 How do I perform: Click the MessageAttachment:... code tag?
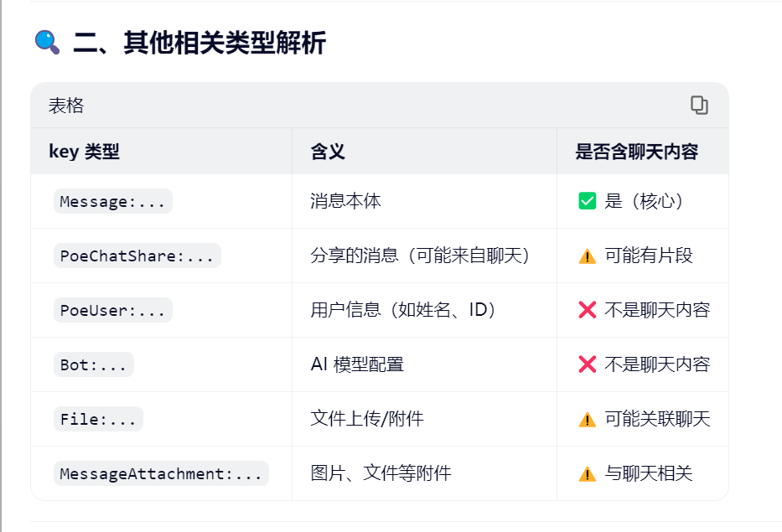[162, 473]
